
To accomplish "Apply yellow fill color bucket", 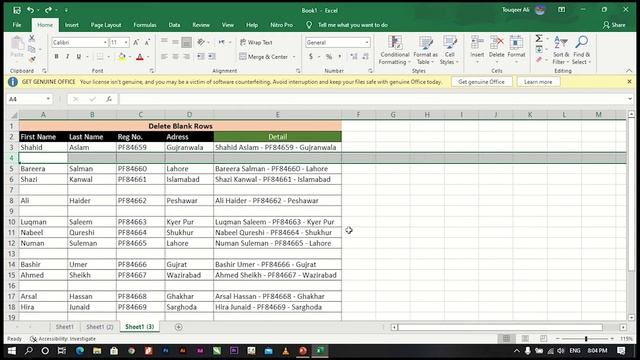I will [121, 57].
